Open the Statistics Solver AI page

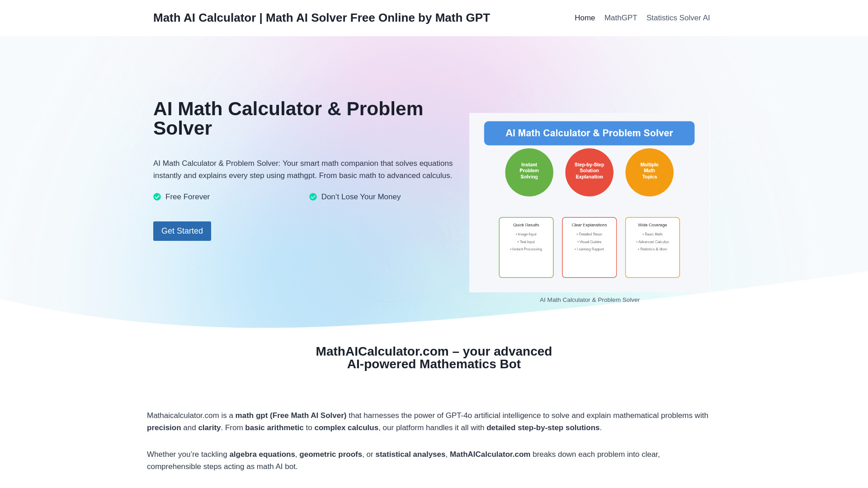(x=678, y=17)
